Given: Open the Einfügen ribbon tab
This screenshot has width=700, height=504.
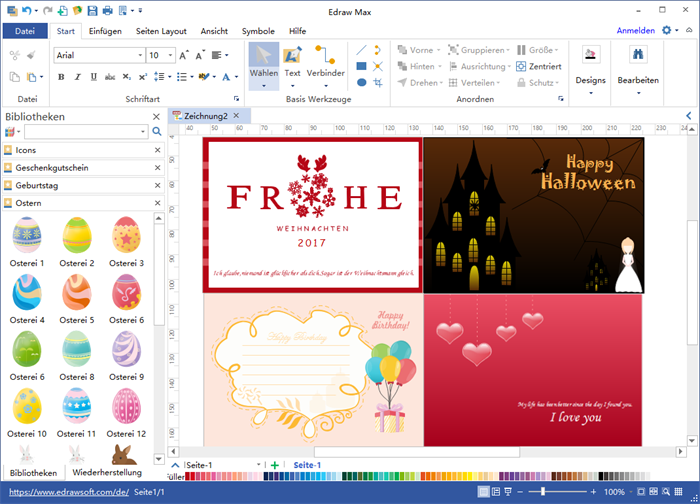Looking at the screenshot, I should [x=105, y=31].
